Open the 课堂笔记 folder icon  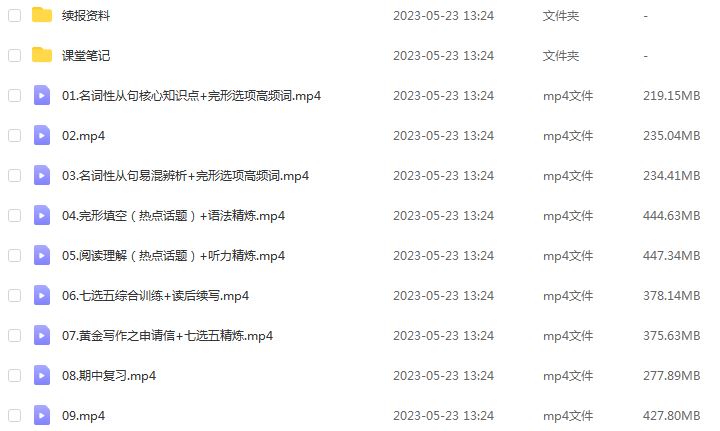[42, 55]
